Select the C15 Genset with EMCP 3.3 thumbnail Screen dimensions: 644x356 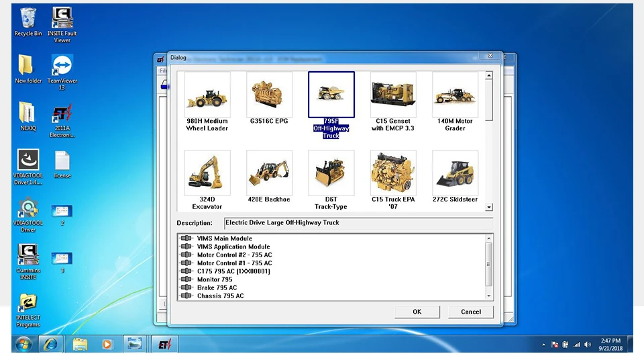pyautogui.click(x=393, y=95)
